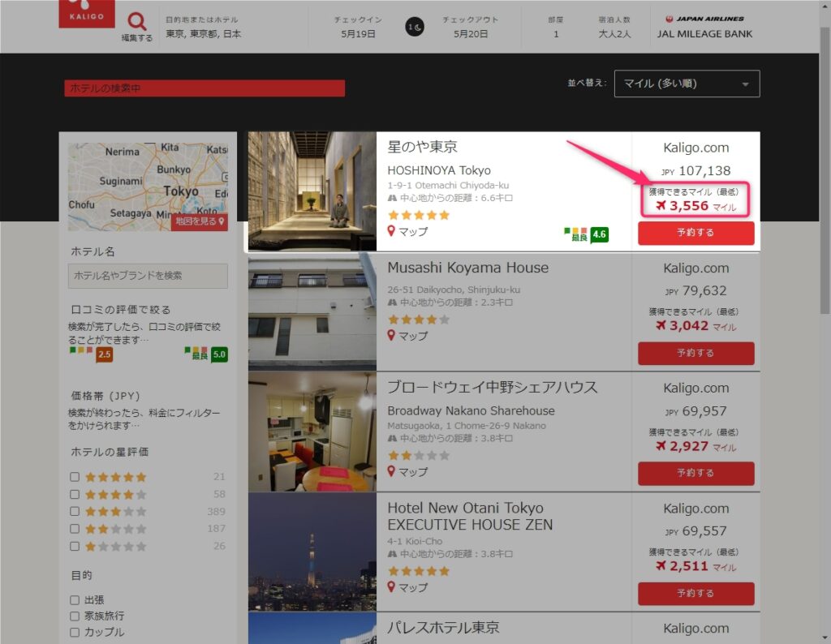The height and width of the screenshot is (644, 831).
Task: Check the two-star hotel filter
Action: [75, 529]
